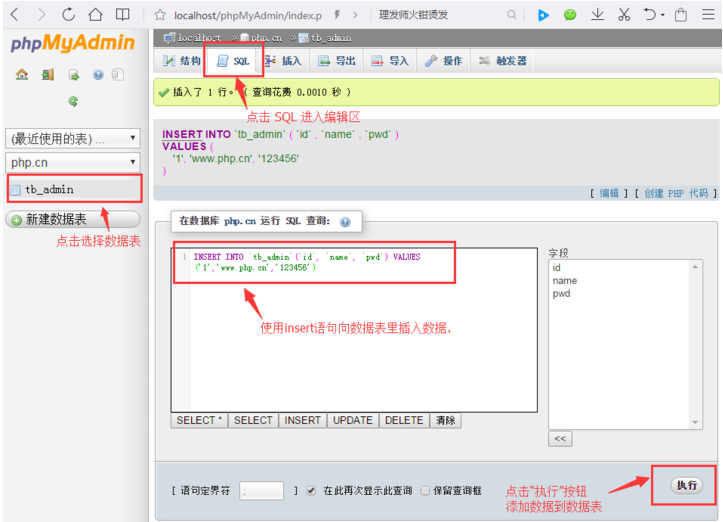Expand the recently used tables dropdown

pyautogui.click(x=73, y=138)
